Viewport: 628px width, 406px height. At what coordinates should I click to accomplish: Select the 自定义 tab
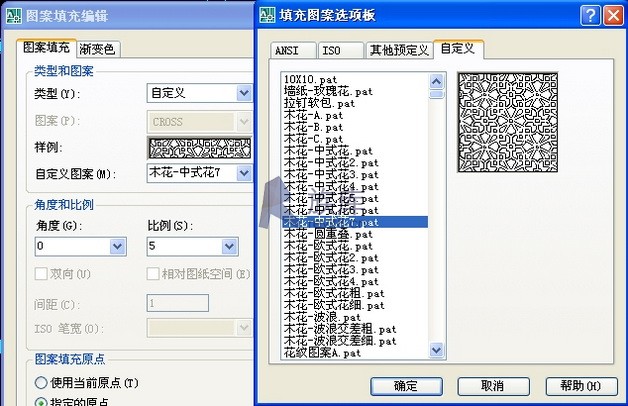click(x=458, y=49)
